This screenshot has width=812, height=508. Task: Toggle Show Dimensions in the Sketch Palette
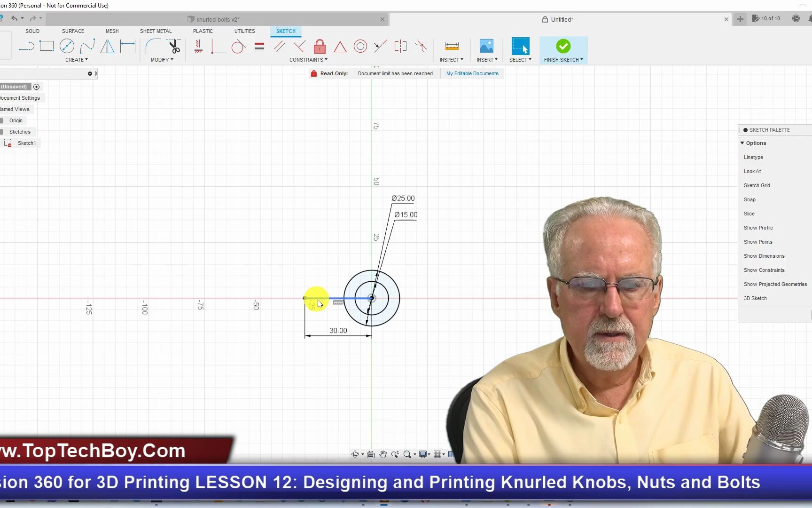[x=764, y=256]
